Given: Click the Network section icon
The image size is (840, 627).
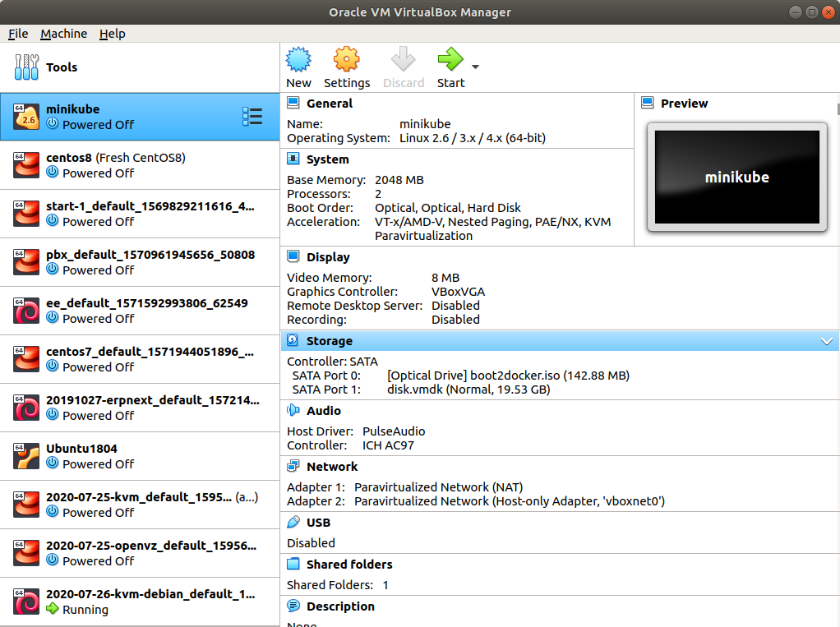Looking at the screenshot, I should (292, 465).
